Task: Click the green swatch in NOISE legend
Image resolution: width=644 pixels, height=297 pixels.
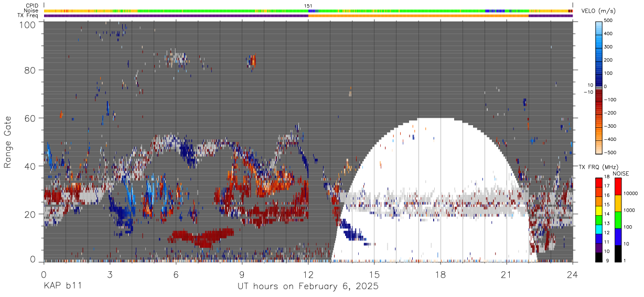Action: 618,220
